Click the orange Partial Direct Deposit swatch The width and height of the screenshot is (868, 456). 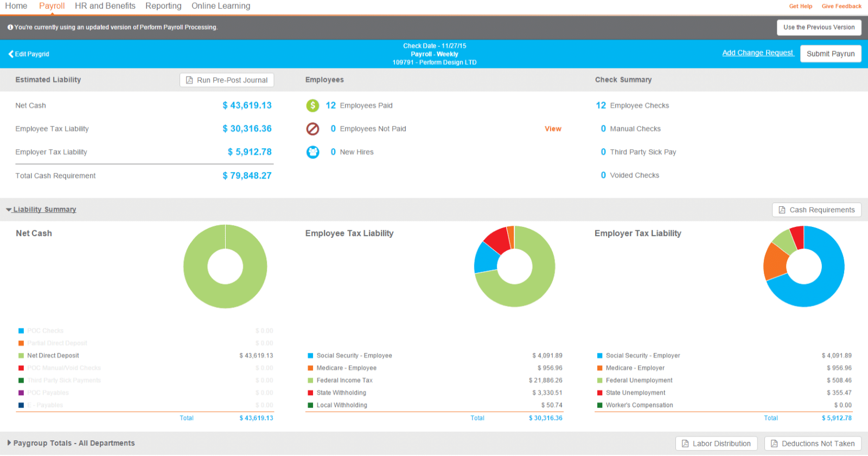click(x=21, y=343)
